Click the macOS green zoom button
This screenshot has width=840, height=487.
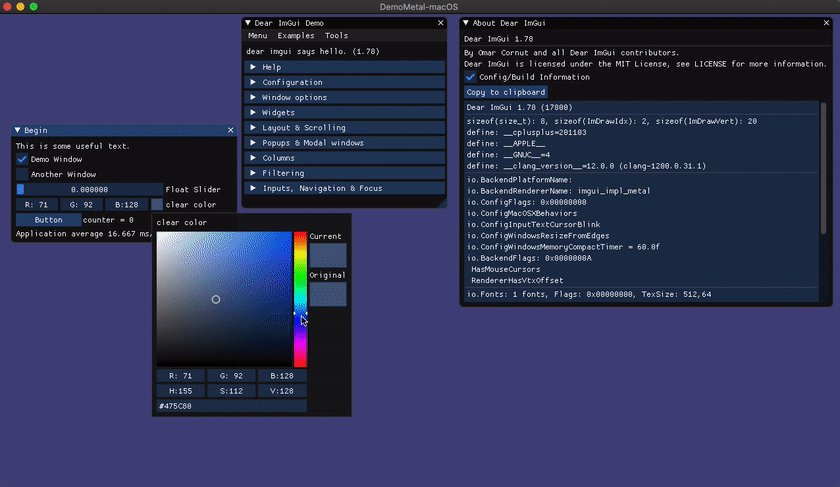coord(33,6)
